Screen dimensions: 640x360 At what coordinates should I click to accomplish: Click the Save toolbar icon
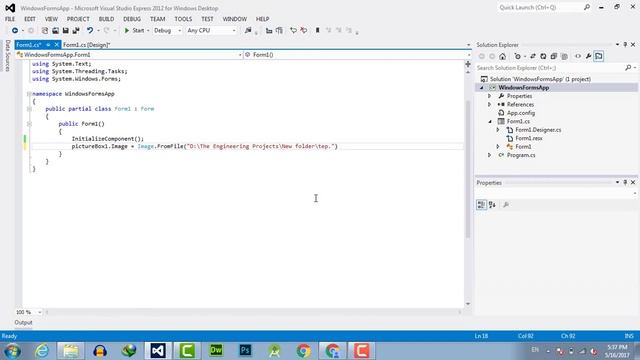pos(65,31)
